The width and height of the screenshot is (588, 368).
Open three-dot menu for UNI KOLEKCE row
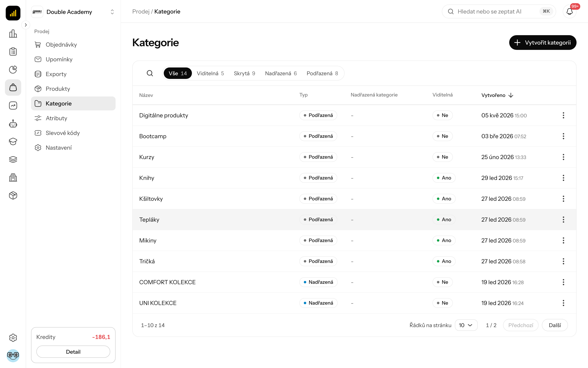point(563,303)
